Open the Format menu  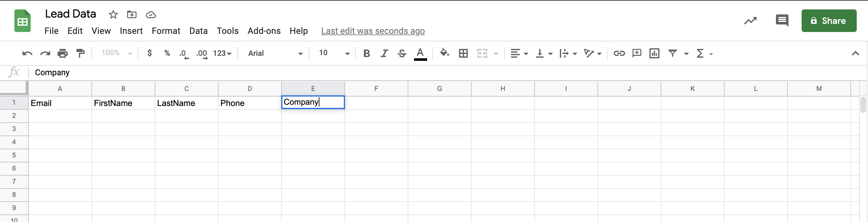click(x=166, y=31)
